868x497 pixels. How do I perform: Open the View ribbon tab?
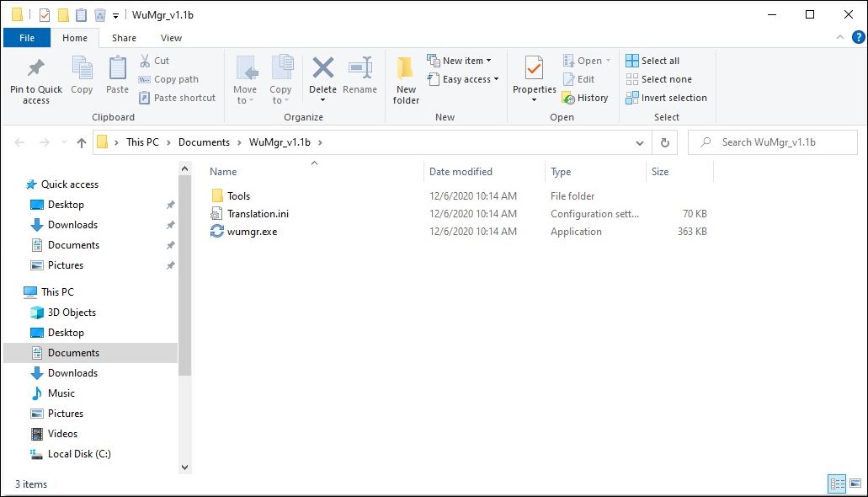171,38
